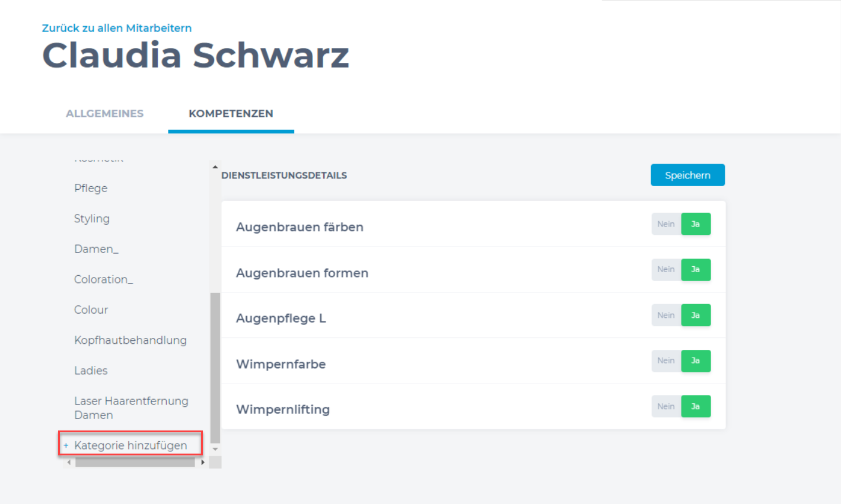Open the Kopfhautbehandlung category
The height and width of the screenshot is (504, 841).
pyautogui.click(x=130, y=340)
